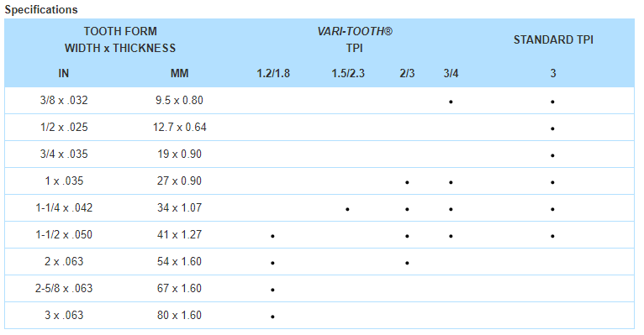Click the 80 x 1.60 metric cell
This screenshot has height=335, width=644.
pyautogui.click(x=179, y=316)
